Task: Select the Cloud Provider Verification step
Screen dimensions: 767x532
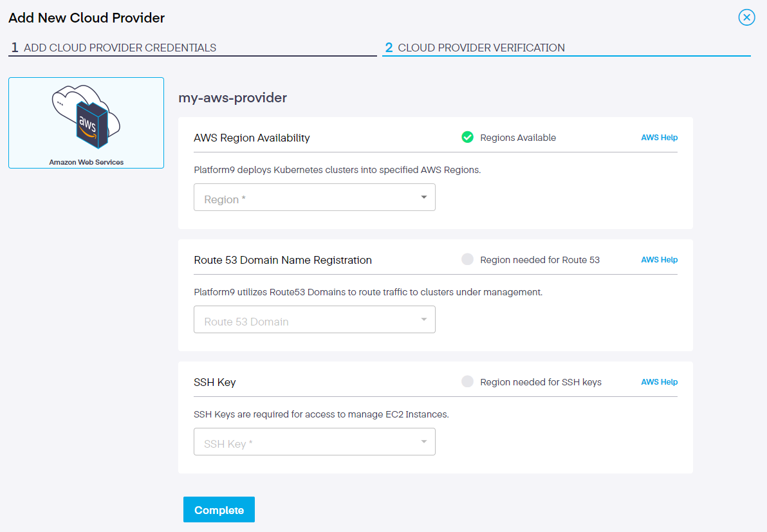Action: (481, 48)
